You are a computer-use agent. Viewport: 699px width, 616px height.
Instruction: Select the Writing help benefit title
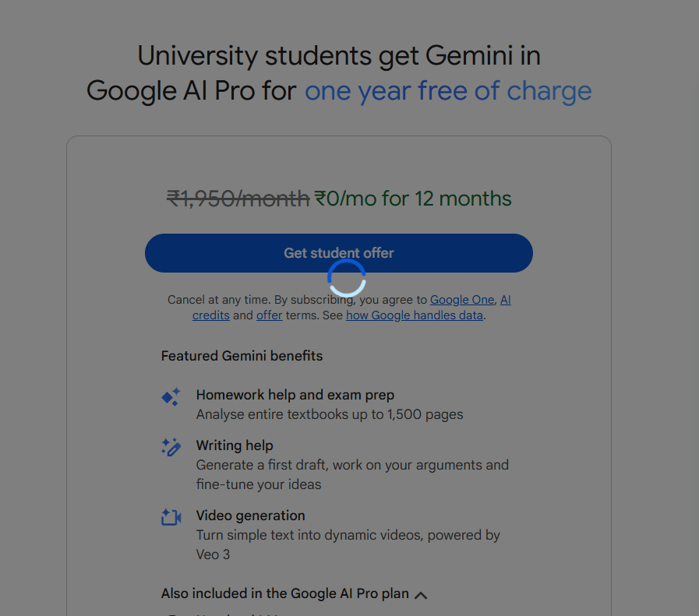click(x=235, y=445)
